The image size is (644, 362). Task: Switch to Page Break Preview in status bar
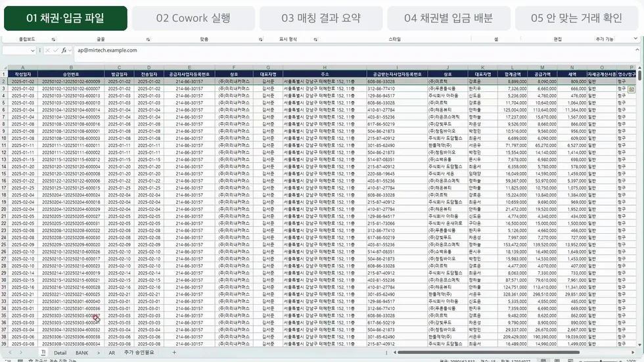click(570, 361)
